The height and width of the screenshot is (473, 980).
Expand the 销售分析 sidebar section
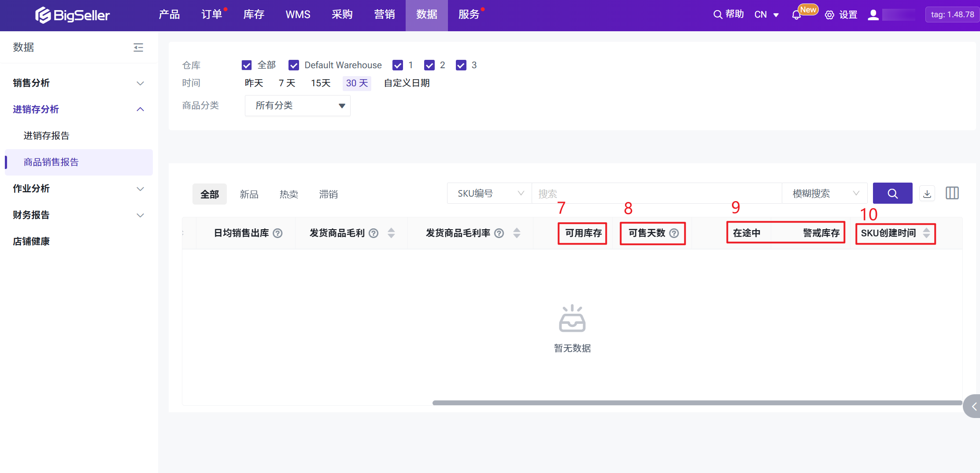pyautogui.click(x=78, y=83)
